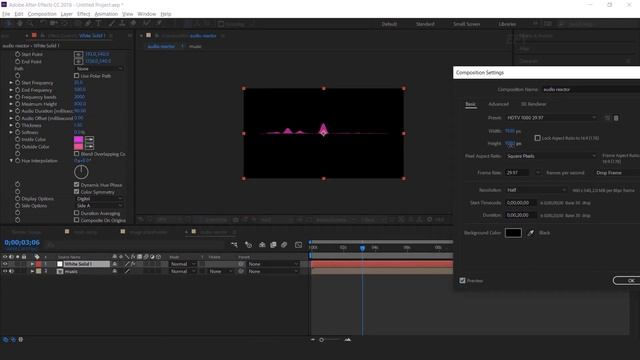Click the delete preset trash icon
640x360 pixels.
(x=616, y=118)
